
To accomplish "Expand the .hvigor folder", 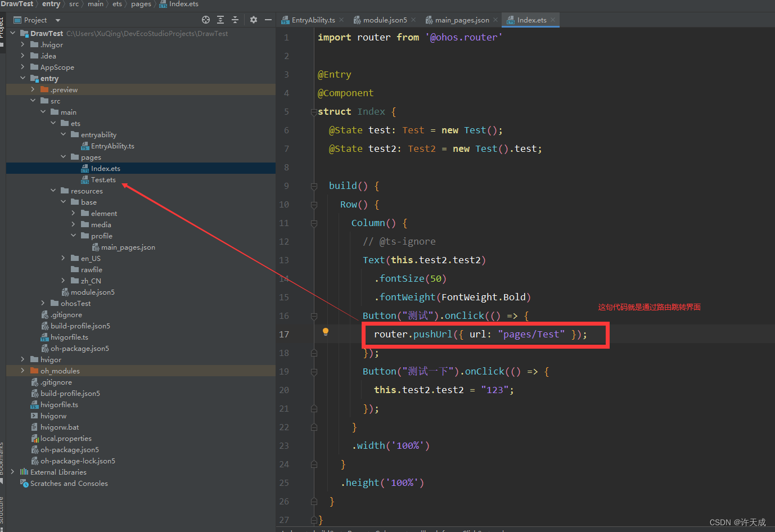I will coord(22,44).
